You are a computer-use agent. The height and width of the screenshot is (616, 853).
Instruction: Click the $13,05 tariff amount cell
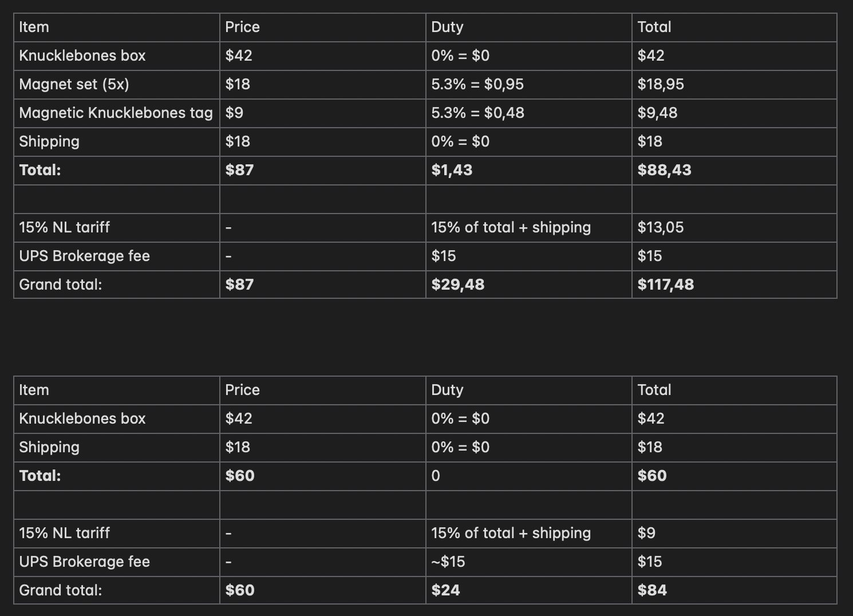(x=661, y=227)
